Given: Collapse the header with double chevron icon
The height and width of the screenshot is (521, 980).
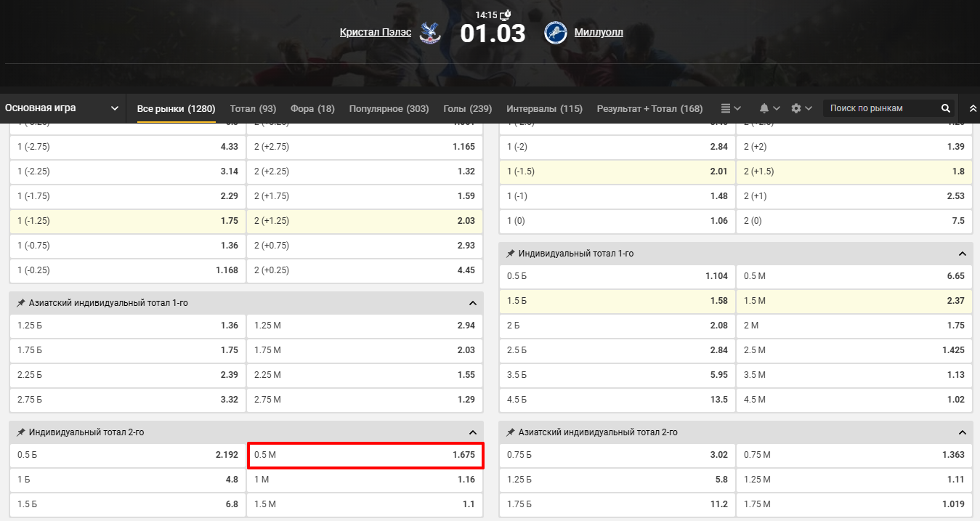Looking at the screenshot, I should [x=973, y=108].
